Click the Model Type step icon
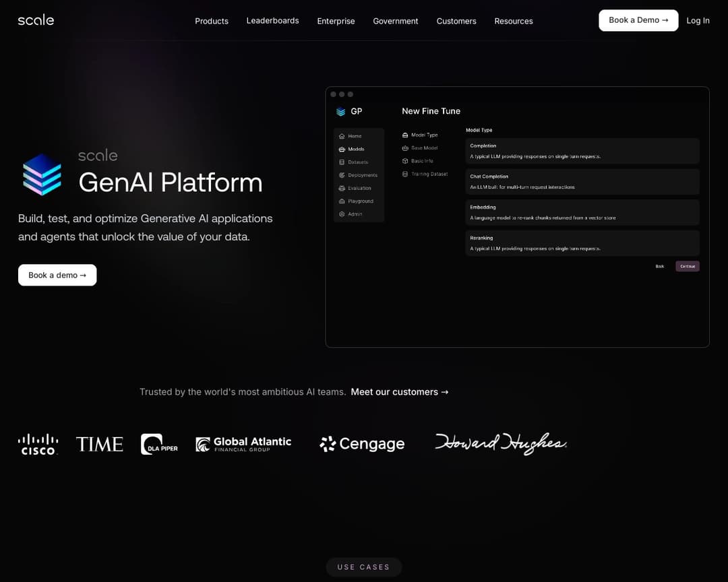 pyautogui.click(x=405, y=135)
